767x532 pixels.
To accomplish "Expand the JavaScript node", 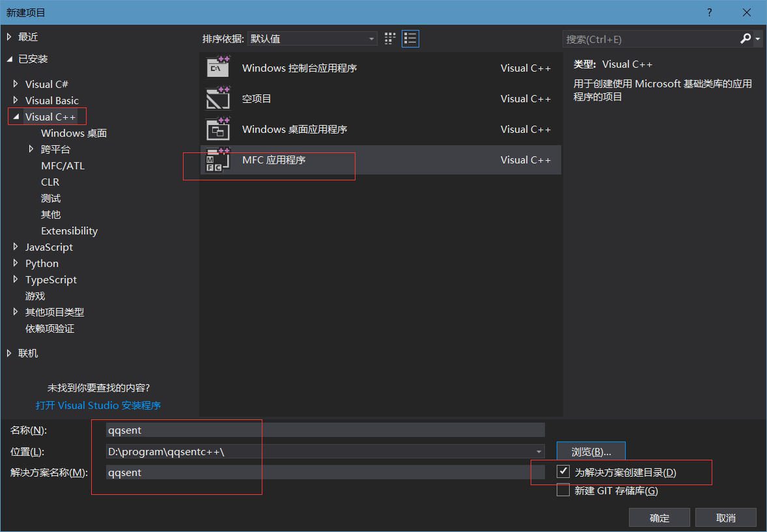I will click(x=16, y=247).
